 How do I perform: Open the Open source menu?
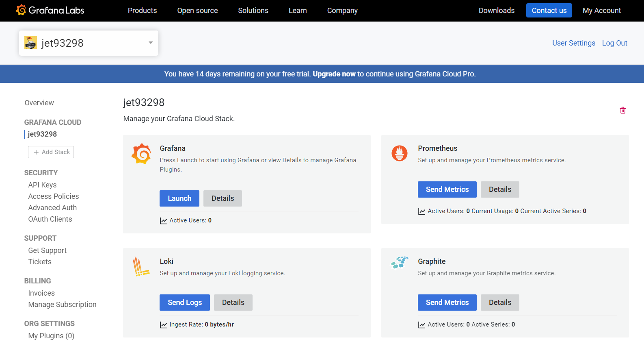click(197, 11)
